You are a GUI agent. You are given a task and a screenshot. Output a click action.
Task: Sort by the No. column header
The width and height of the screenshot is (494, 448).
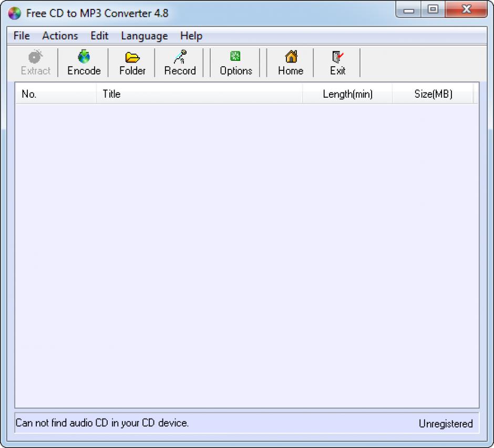(x=56, y=94)
